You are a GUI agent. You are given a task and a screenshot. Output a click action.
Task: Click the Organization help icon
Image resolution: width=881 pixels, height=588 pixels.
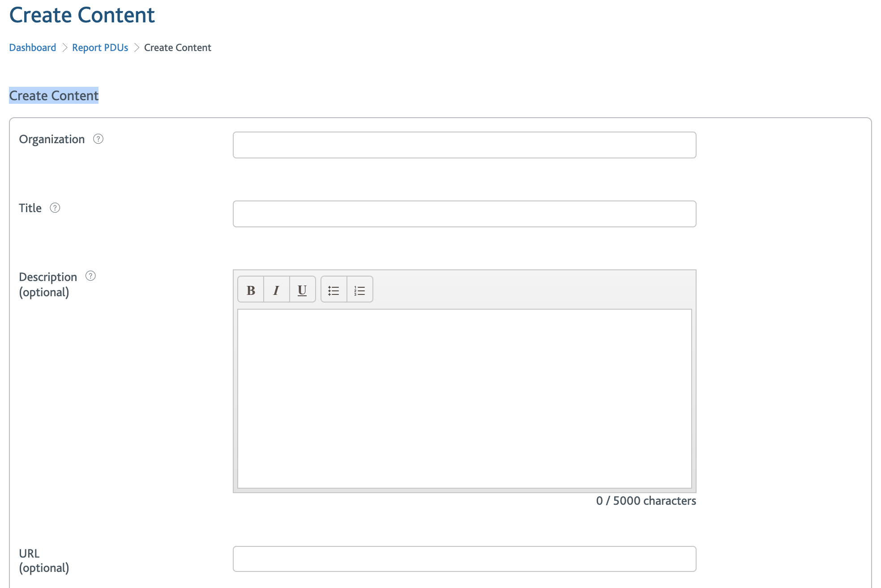click(99, 138)
